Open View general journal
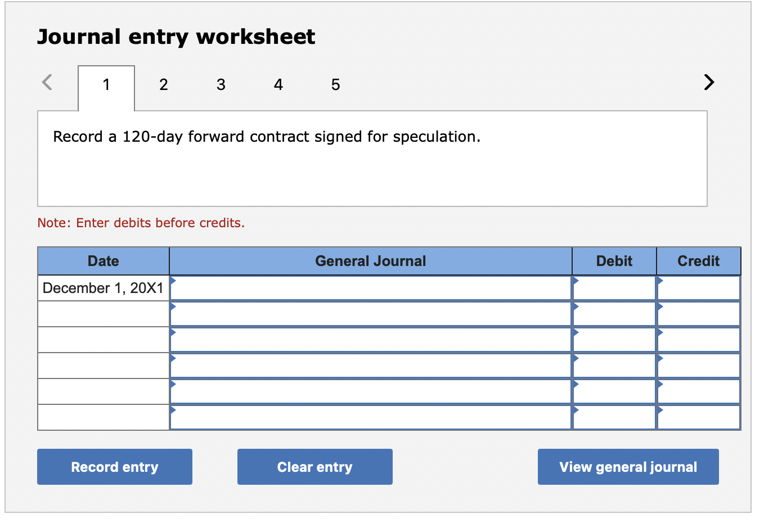This screenshot has width=773, height=532. [x=628, y=467]
